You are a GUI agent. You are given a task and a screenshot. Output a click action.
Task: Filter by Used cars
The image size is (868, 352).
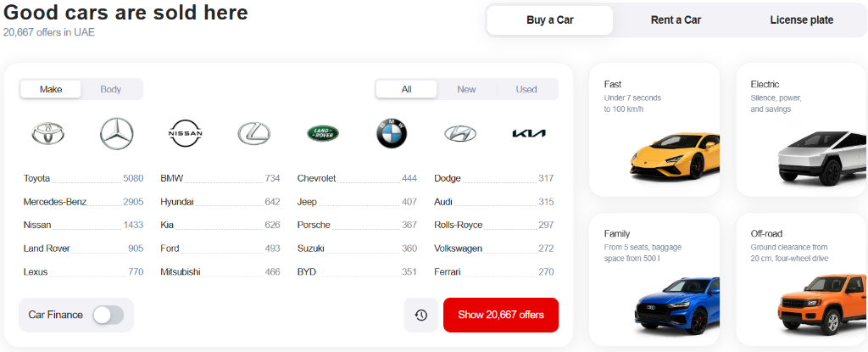[526, 89]
